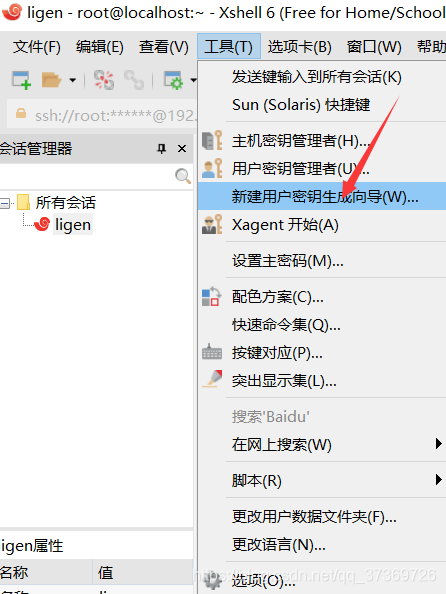Image resolution: width=446 pixels, height=594 pixels.
Task: Open 主机密钥管理者(H)
Action: click(322, 141)
